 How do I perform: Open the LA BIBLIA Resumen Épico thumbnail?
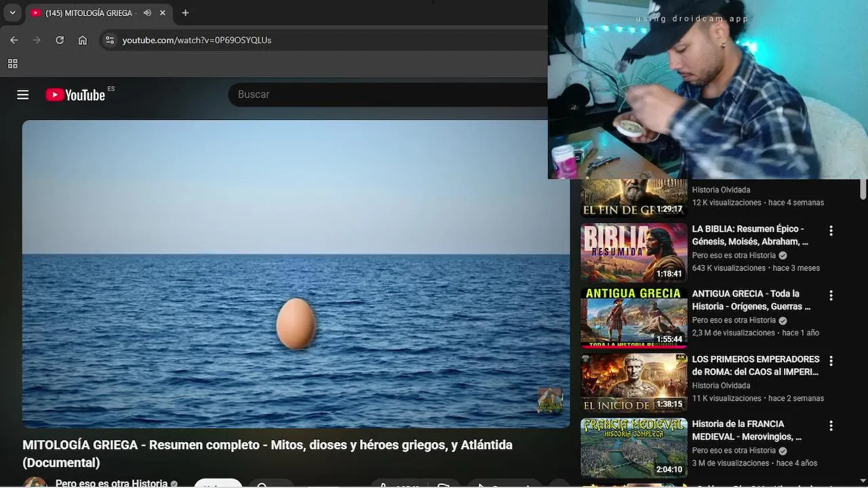pos(633,253)
